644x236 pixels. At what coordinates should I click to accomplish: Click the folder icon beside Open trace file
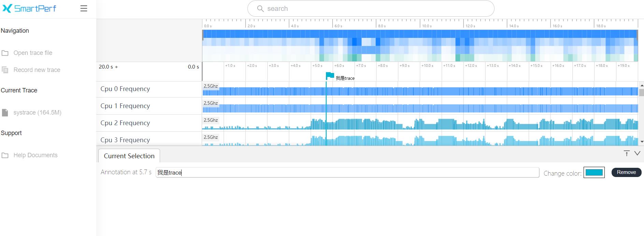click(5, 53)
